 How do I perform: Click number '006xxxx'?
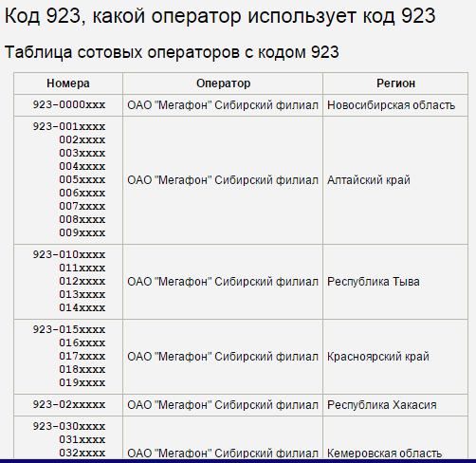coord(82,193)
